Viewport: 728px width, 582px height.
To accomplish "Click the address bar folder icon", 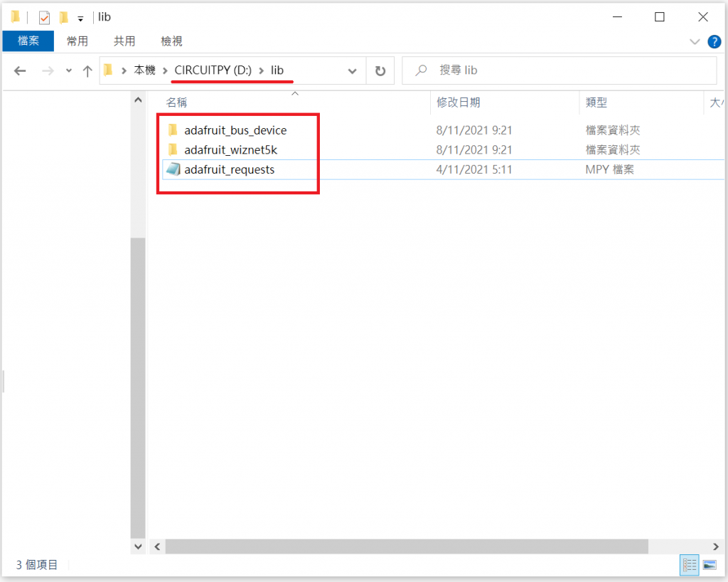I will (x=108, y=70).
